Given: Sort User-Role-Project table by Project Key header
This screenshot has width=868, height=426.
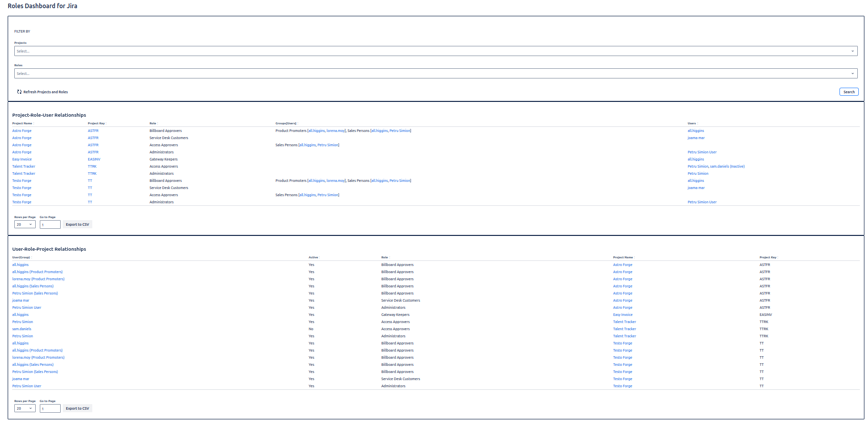Looking at the screenshot, I should coord(768,257).
